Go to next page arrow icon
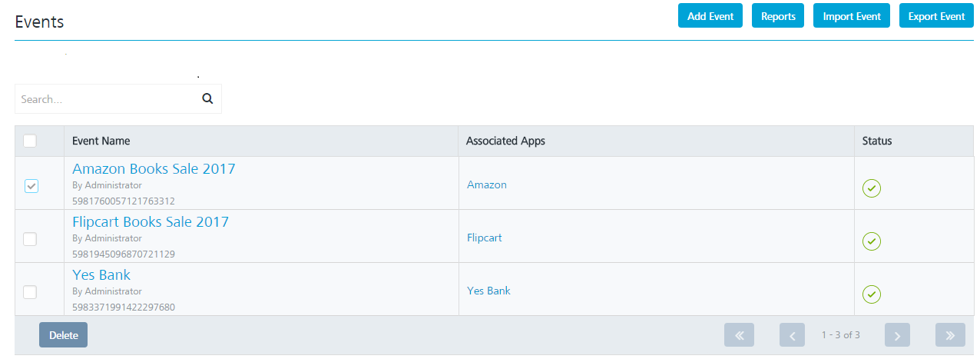 (x=897, y=335)
